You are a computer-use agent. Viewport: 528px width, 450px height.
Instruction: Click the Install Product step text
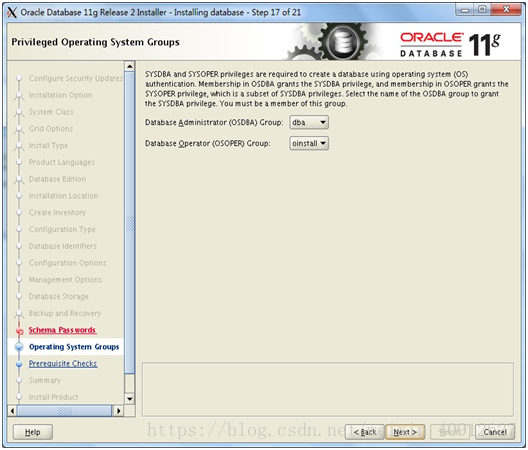(54, 397)
